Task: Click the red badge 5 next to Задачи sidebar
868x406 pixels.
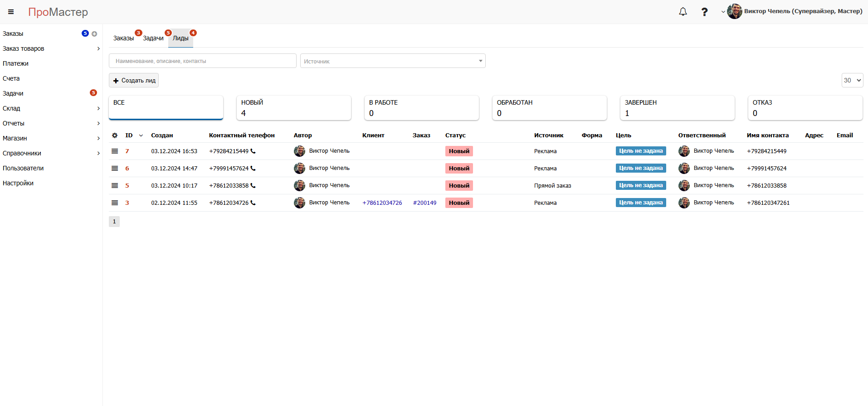Action: pyautogui.click(x=93, y=93)
